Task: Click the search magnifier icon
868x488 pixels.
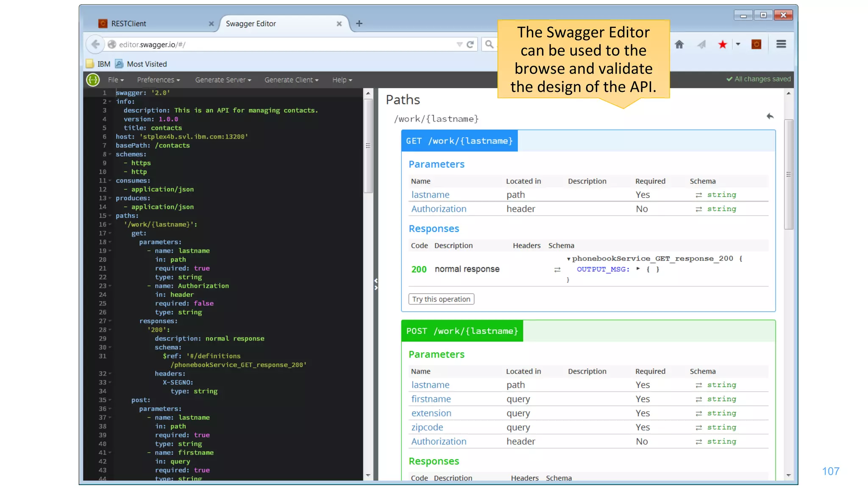Action: click(x=489, y=44)
